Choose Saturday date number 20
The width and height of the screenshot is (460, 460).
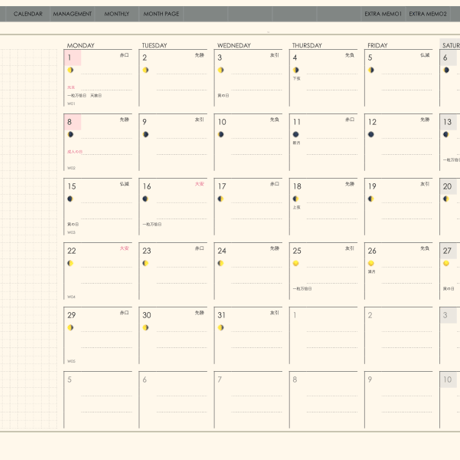click(x=447, y=186)
